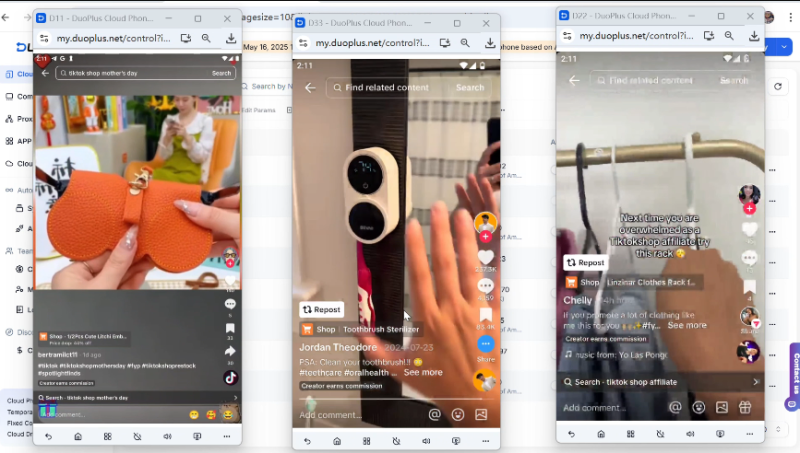This screenshot has width=800, height=453.
Task: Click the refresh icon in the background dashboard
Action: point(778,86)
